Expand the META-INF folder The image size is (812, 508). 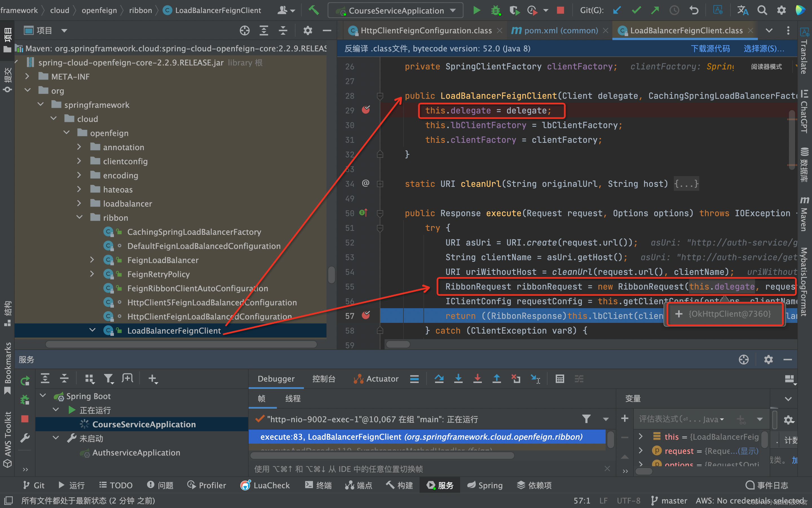pyautogui.click(x=27, y=76)
